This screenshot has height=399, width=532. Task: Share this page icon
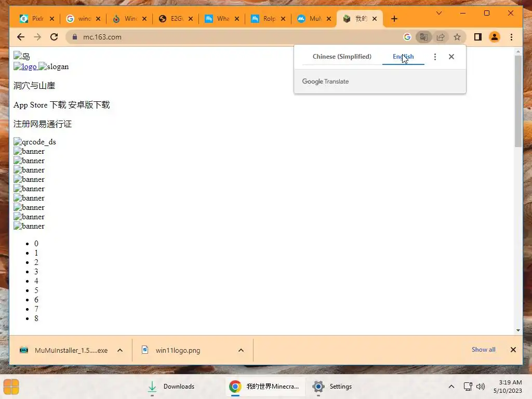point(441,37)
